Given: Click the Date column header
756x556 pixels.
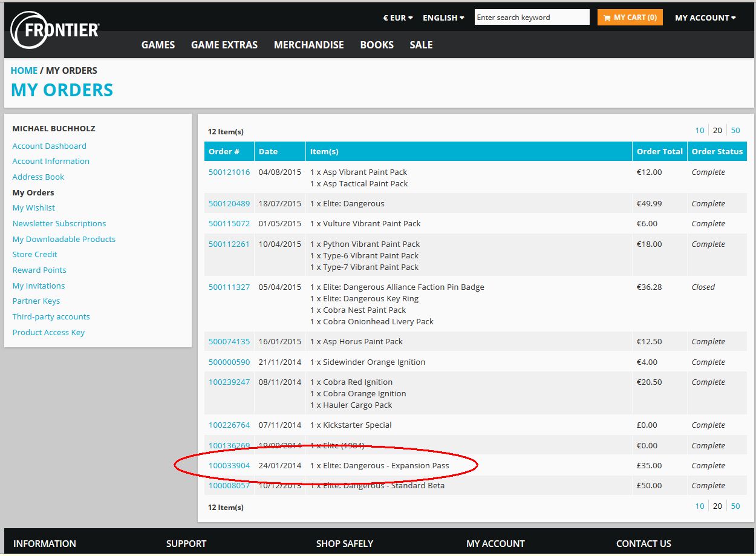Looking at the screenshot, I should click(x=280, y=151).
